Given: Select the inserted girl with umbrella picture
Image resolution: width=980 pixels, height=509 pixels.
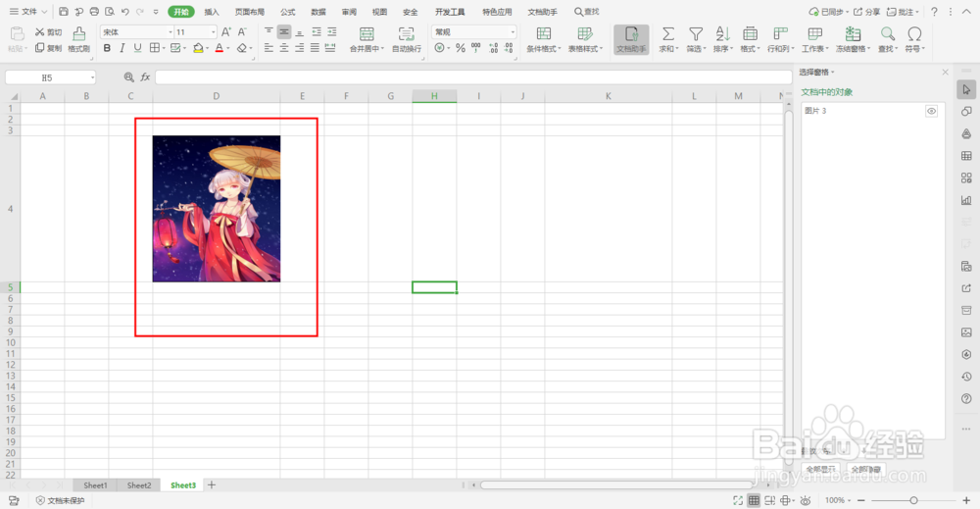Looking at the screenshot, I should tap(217, 209).
